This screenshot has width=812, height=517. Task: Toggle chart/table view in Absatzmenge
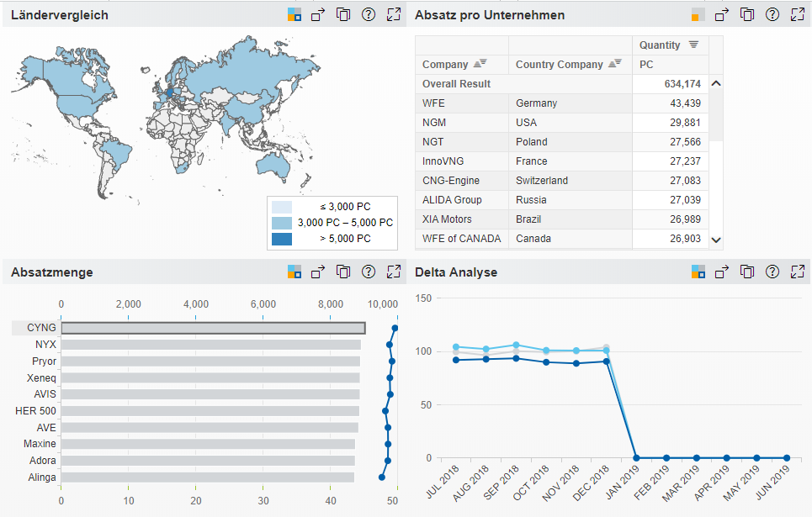point(294,272)
